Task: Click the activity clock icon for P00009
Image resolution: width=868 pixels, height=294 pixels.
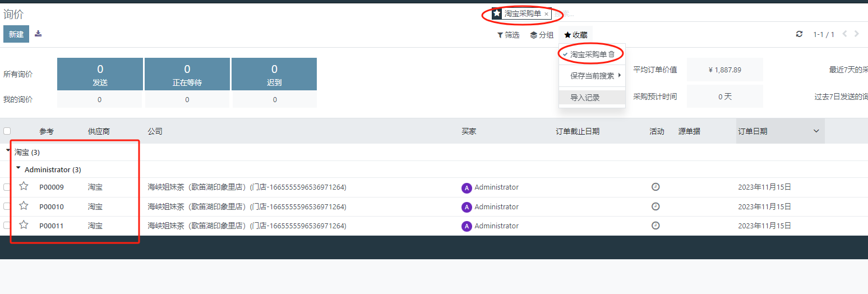Action: pos(655,187)
